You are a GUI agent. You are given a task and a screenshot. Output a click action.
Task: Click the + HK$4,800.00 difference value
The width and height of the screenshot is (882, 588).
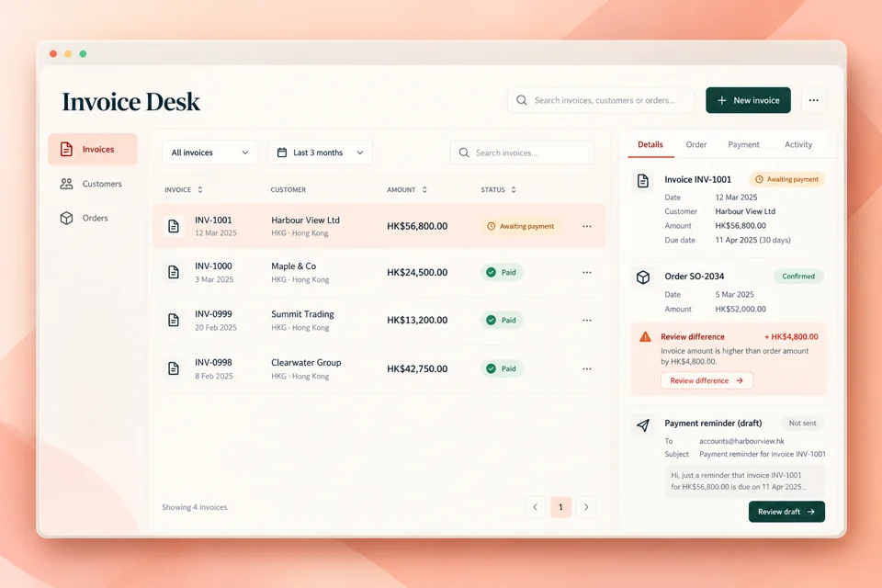(x=791, y=336)
